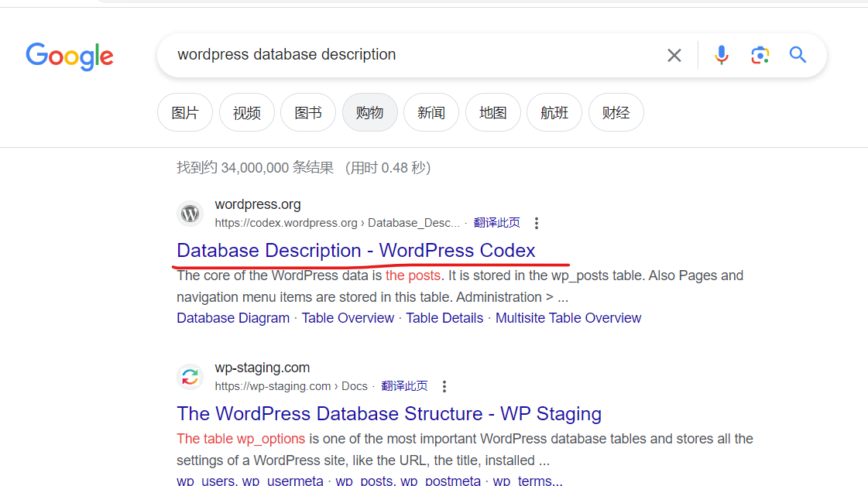The image size is (868, 486).
Task: Start voice search with the microphone icon
Action: tap(722, 56)
